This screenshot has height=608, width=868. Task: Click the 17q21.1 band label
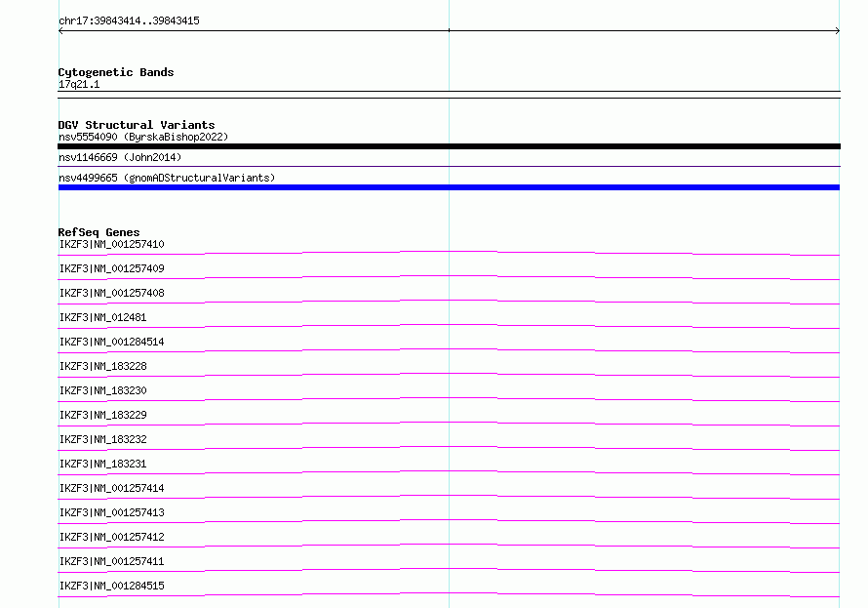pos(79,84)
